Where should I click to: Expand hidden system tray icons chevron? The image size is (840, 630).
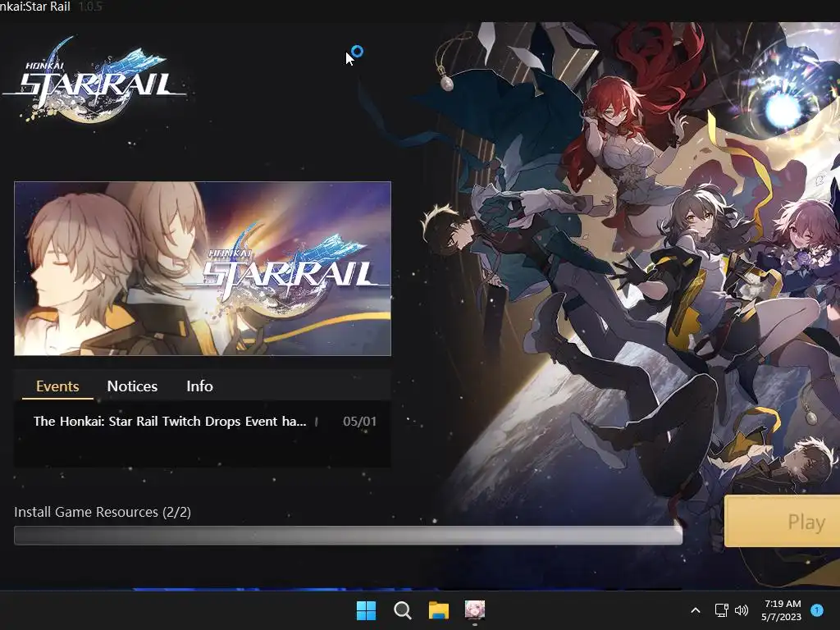[x=696, y=610]
